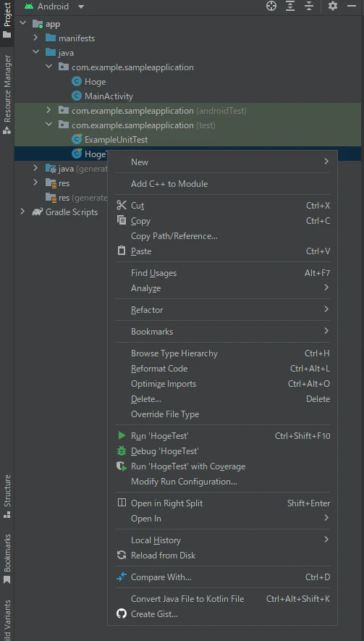Expand the manifests folder

pyautogui.click(x=35, y=38)
